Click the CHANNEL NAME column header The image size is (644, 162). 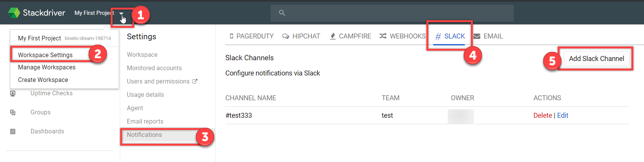click(251, 98)
